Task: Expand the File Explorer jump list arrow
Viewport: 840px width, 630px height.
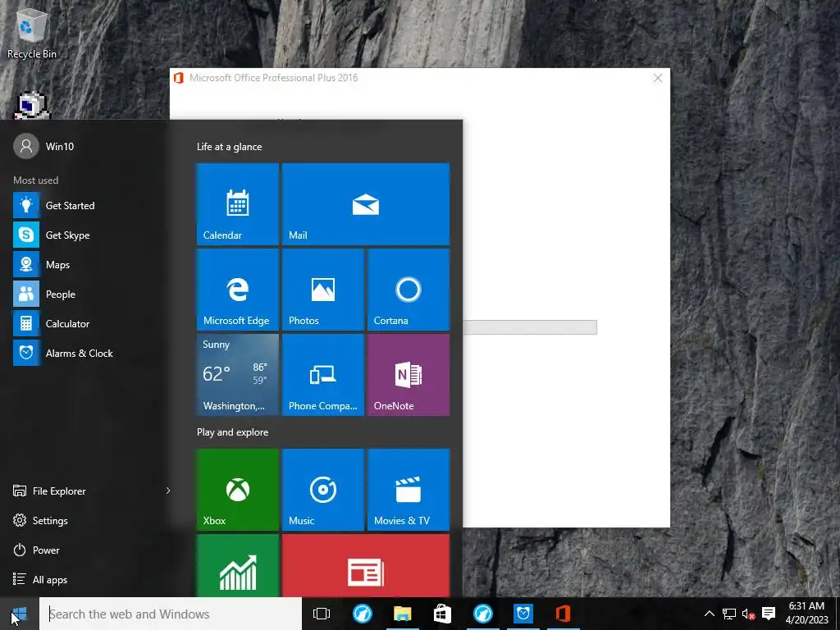Action: coord(167,491)
